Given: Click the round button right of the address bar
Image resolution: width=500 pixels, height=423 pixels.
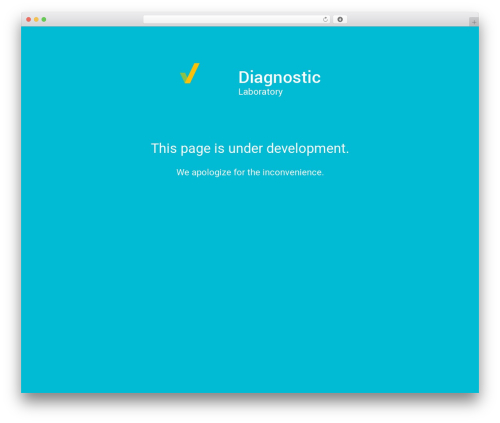Looking at the screenshot, I should click(x=340, y=19).
